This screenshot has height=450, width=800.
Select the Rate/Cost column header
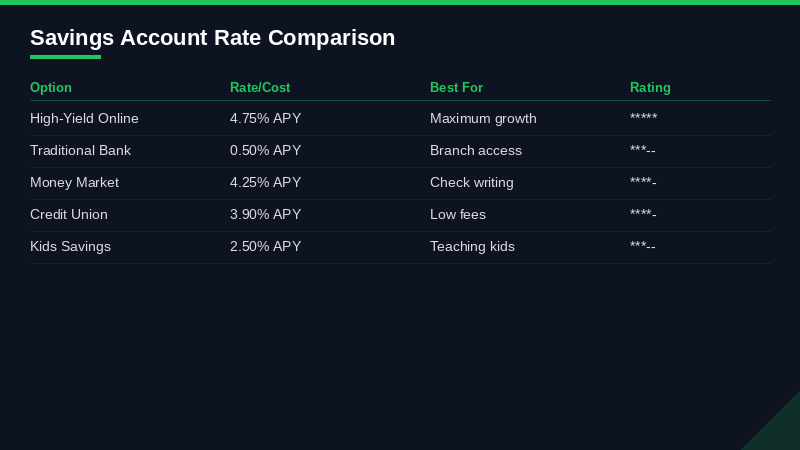(260, 88)
